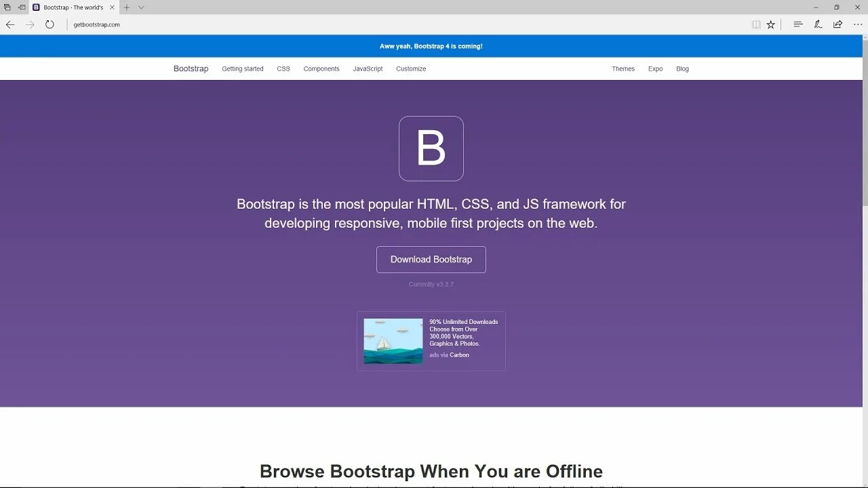Add page to favorites star icon
The height and width of the screenshot is (488, 868).
[x=770, y=24]
